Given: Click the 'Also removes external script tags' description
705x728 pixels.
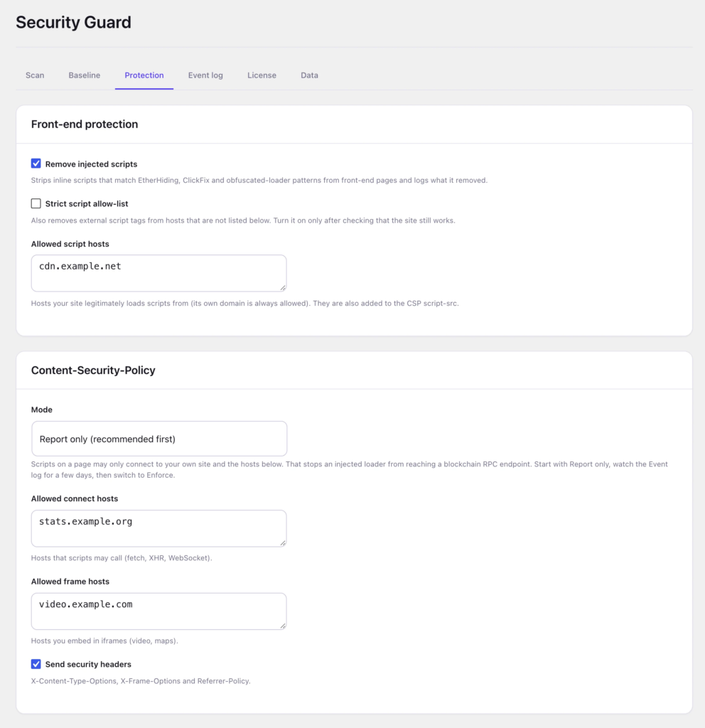Looking at the screenshot, I should [243, 220].
